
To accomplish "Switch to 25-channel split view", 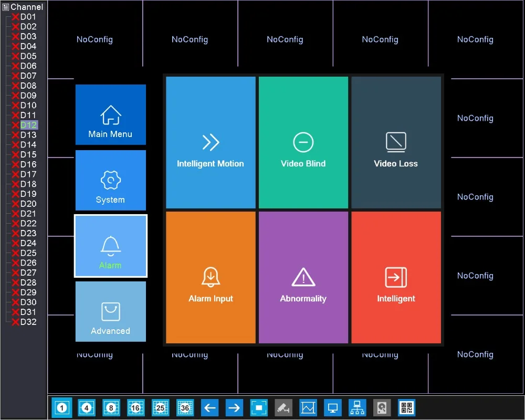I will coord(160,407).
